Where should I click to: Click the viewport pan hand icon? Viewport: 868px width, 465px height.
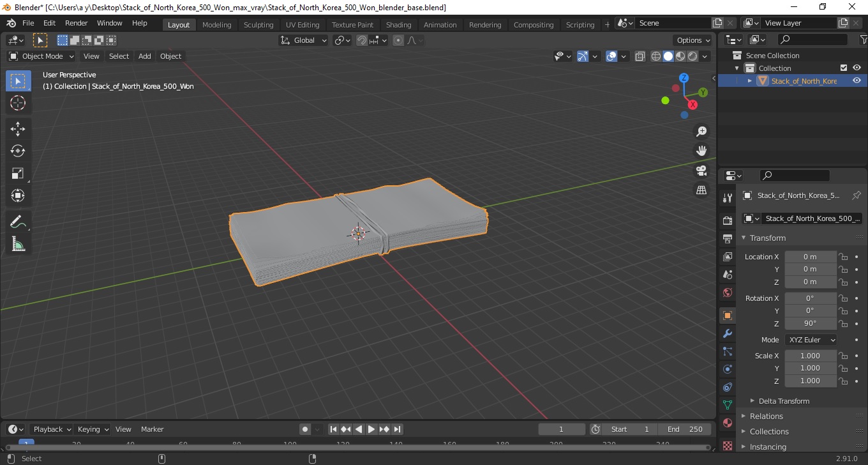(x=701, y=151)
